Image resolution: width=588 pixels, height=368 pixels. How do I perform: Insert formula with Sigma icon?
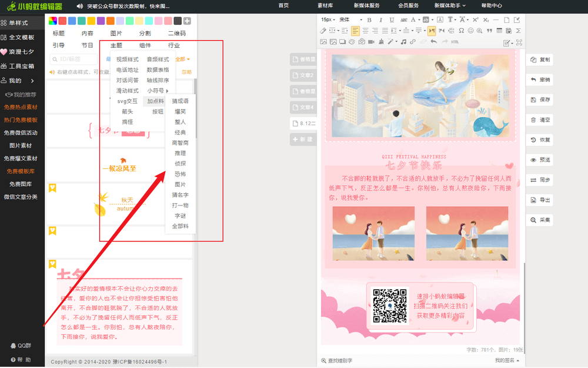click(519, 31)
